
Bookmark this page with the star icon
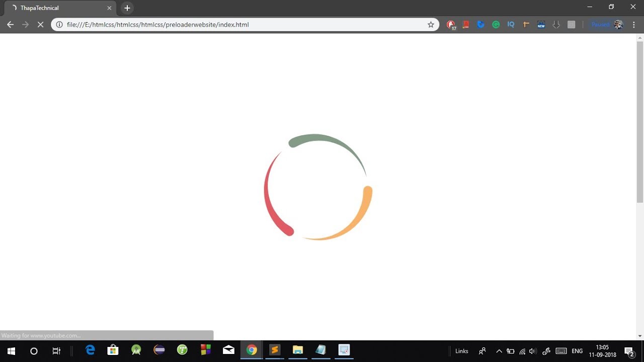coord(431,25)
